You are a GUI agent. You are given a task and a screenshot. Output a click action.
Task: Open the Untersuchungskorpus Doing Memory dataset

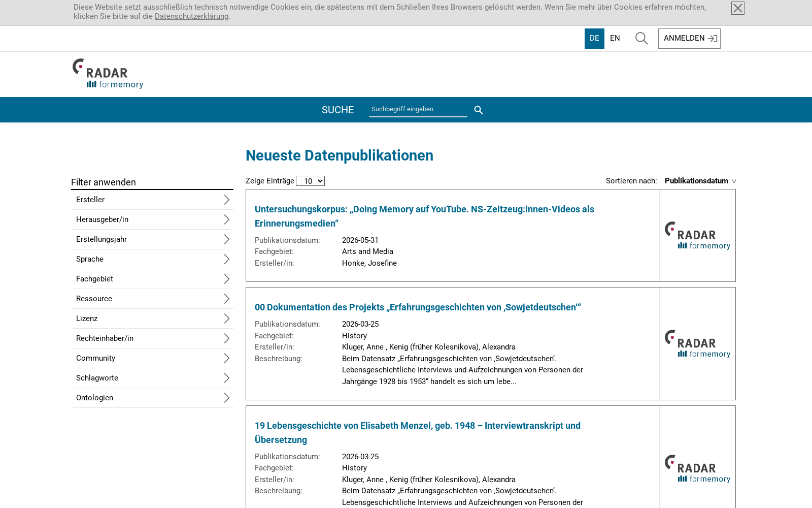tap(424, 216)
